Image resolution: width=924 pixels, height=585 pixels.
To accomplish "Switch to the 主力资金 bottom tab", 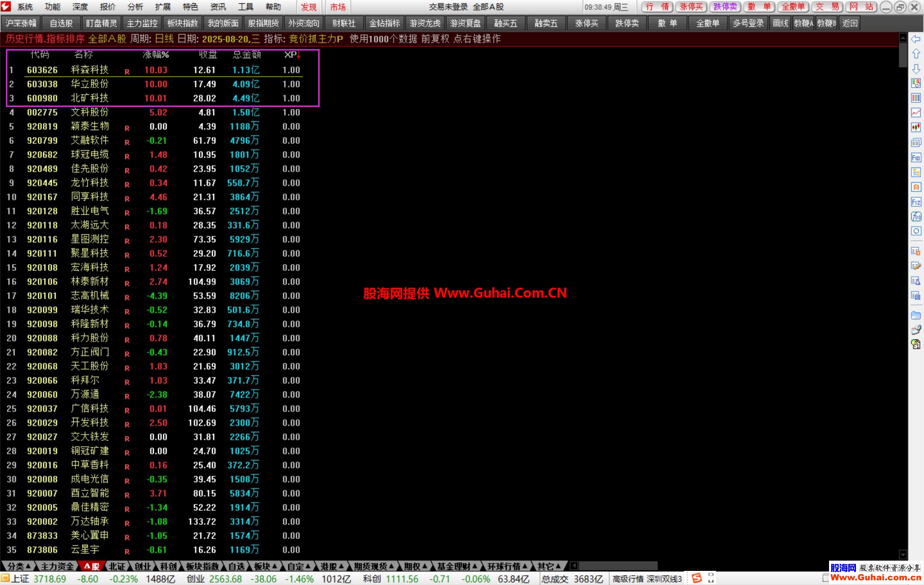I will tap(57, 566).
